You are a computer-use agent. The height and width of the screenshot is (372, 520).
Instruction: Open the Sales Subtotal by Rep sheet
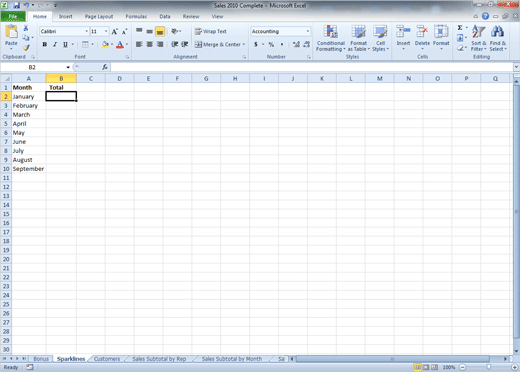coord(159,359)
